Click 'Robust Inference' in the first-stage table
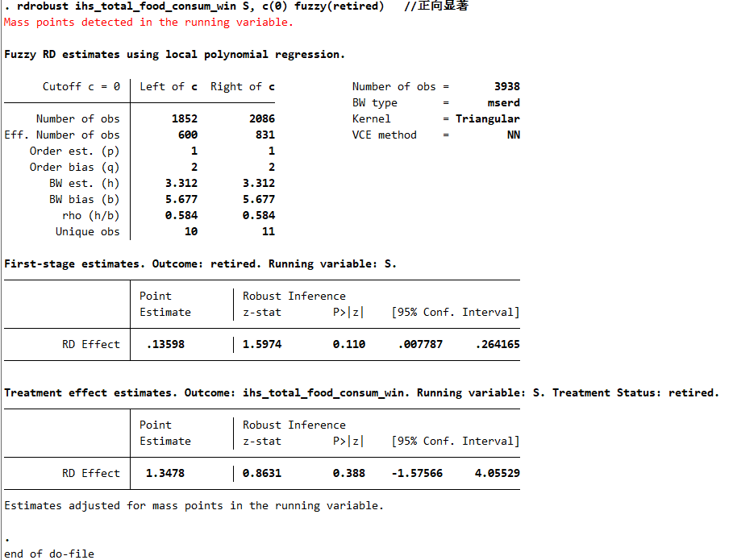The image size is (733, 560). pyautogui.click(x=294, y=296)
